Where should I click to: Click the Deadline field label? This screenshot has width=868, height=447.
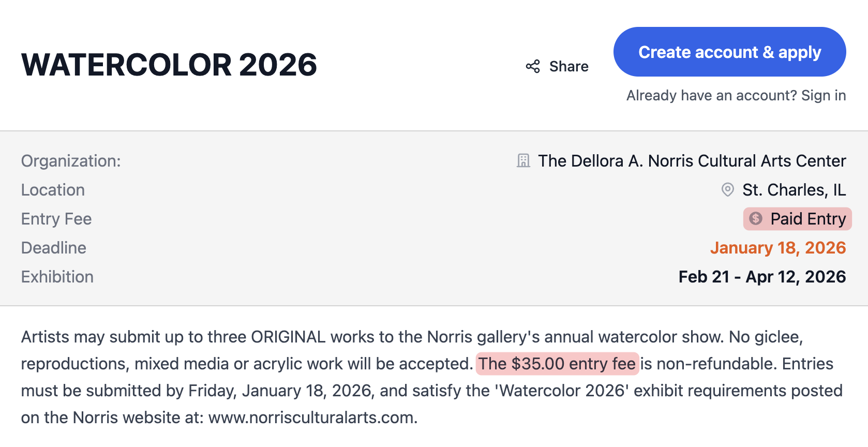pyautogui.click(x=54, y=248)
